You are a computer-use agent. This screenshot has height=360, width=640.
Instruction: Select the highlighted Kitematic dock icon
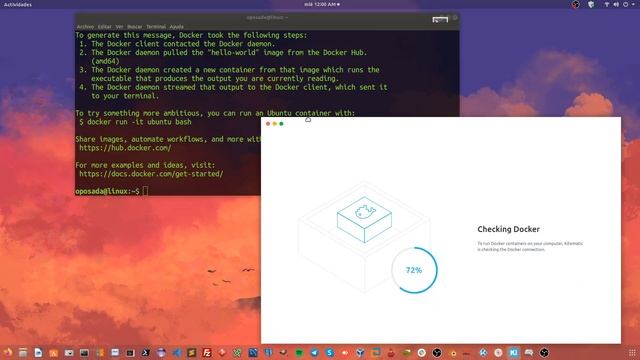click(513, 353)
